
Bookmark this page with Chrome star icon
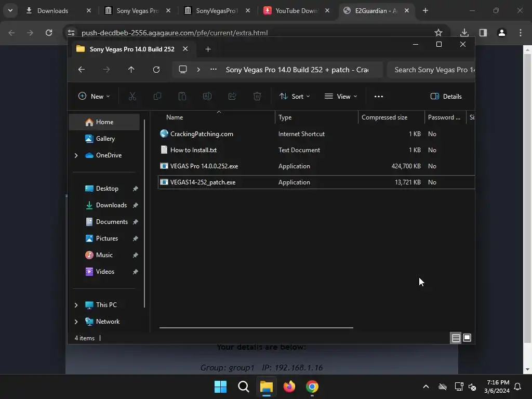(438, 33)
